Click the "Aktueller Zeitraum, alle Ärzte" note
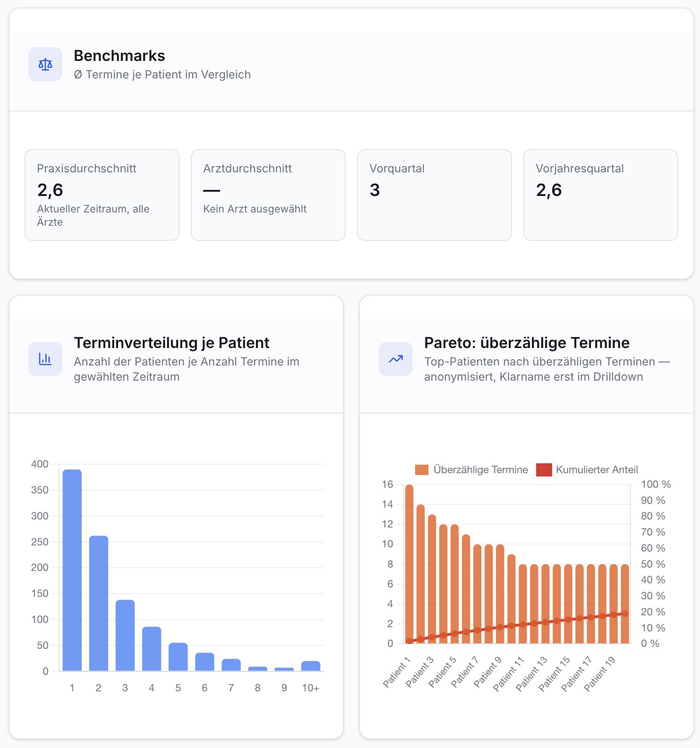Image resolution: width=700 pixels, height=748 pixels. pos(94,215)
